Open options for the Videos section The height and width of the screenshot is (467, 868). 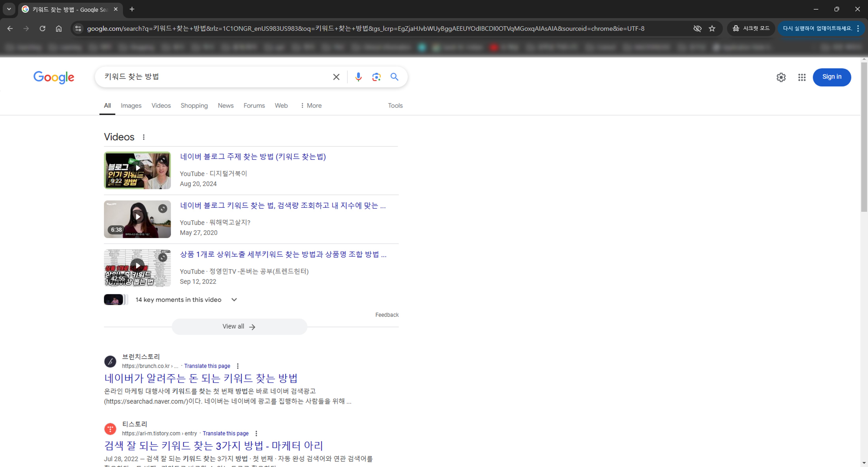point(144,137)
